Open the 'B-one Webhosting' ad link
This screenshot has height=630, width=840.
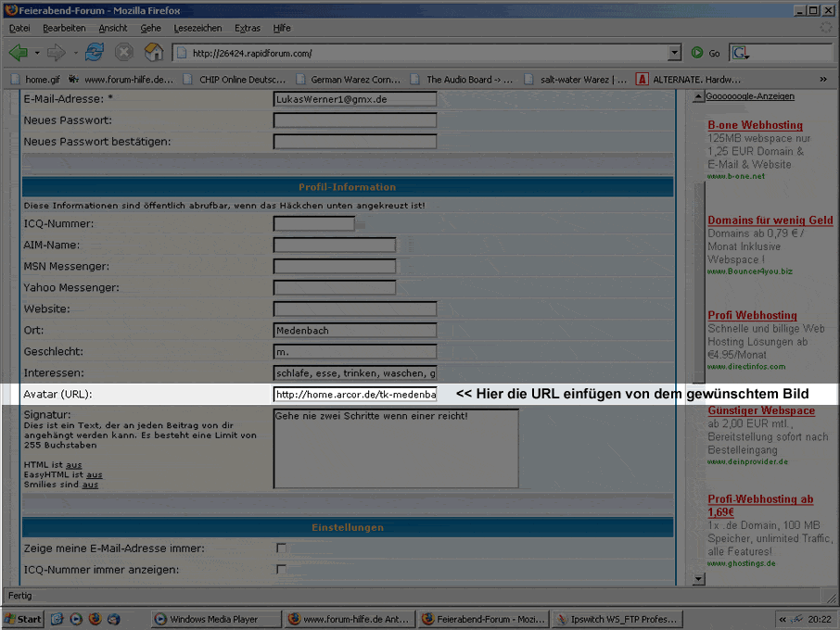click(755, 125)
